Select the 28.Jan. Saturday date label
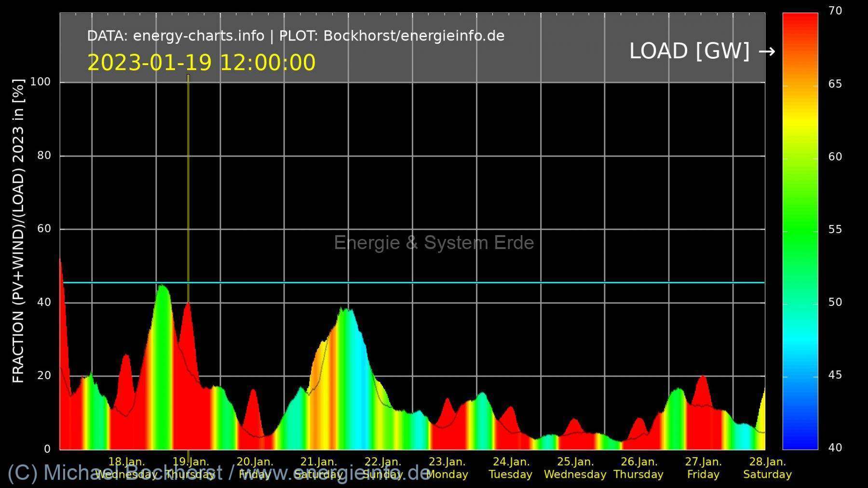868x488 pixels. click(767, 468)
